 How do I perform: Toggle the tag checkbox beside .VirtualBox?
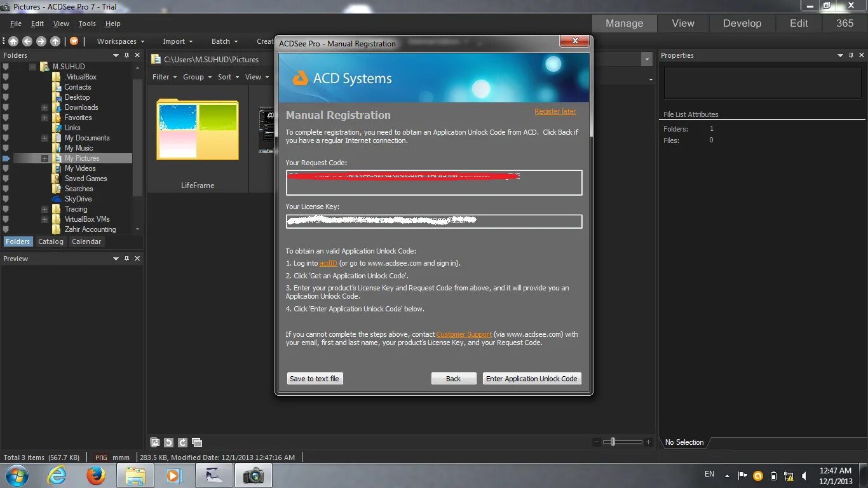click(6, 77)
